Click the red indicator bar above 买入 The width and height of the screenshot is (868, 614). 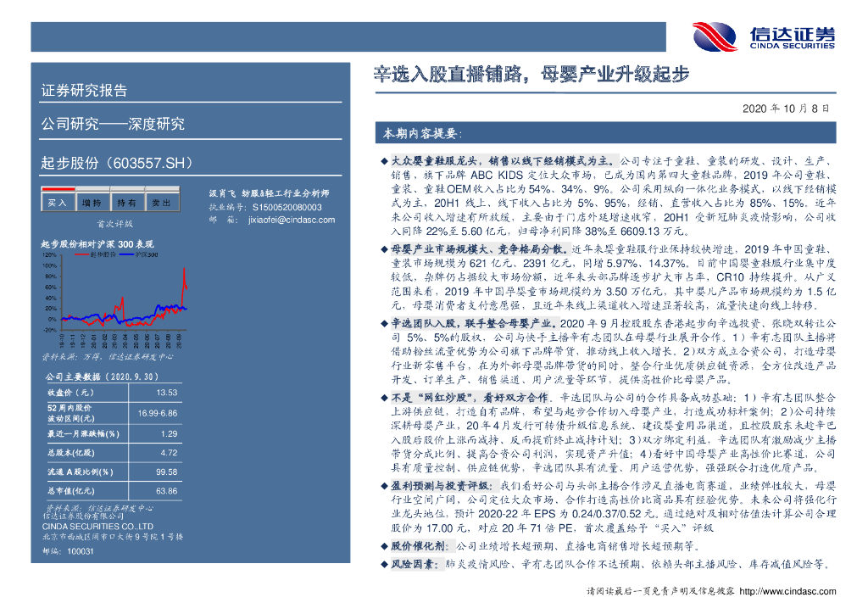point(58,189)
